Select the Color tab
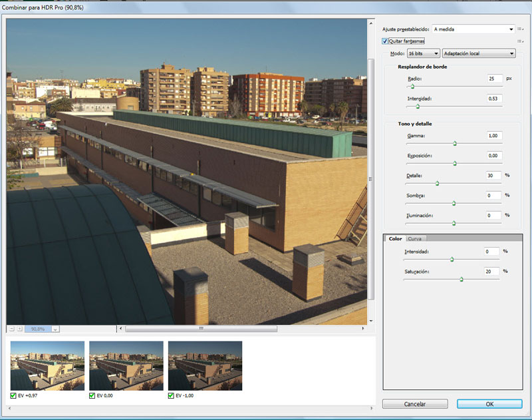The image size is (532, 420). point(395,238)
